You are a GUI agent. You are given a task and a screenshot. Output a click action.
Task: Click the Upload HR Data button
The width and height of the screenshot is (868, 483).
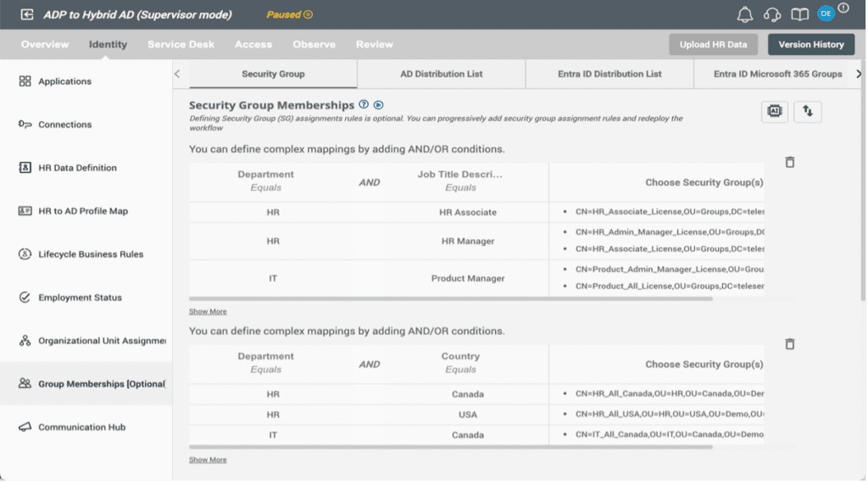[x=713, y=44]
